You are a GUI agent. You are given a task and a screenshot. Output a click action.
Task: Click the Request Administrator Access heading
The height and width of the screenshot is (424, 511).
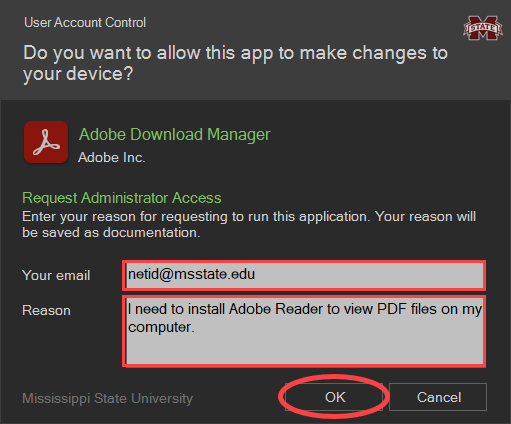[x=122, y=198]
